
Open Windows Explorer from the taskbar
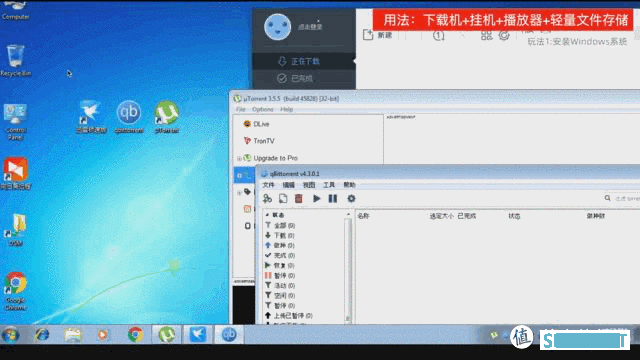tap(73, 335)
